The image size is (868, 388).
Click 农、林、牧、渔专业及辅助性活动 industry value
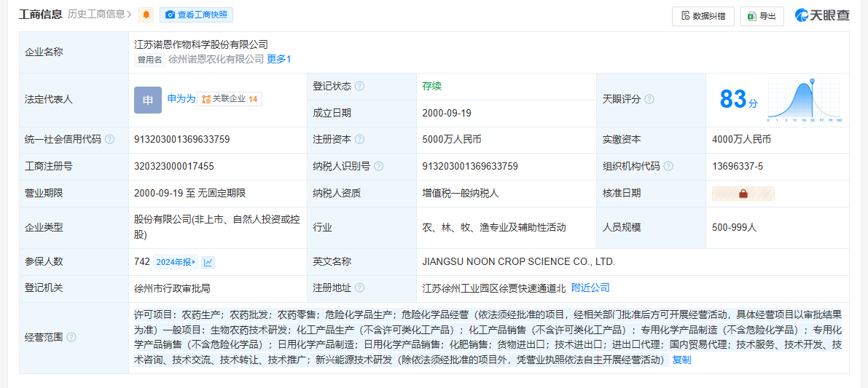click(x=494, y=227)
